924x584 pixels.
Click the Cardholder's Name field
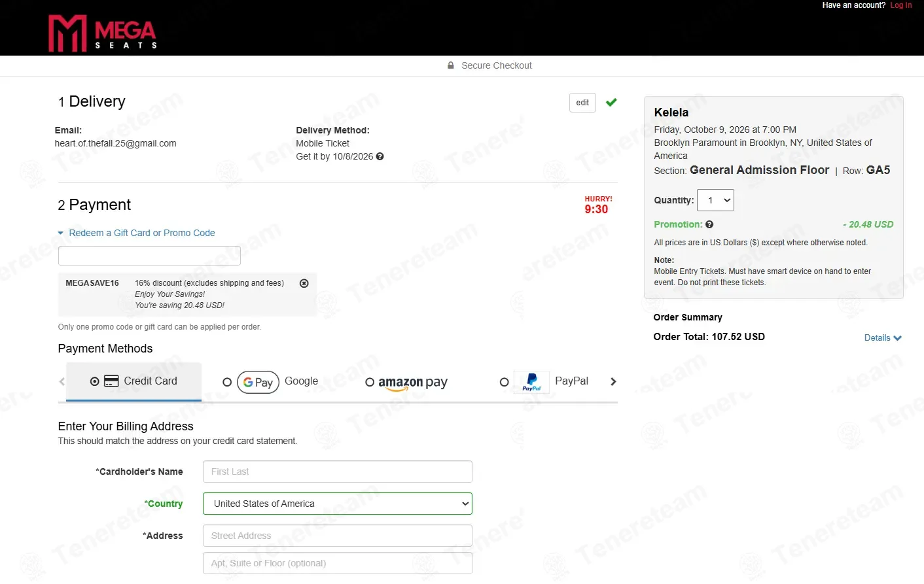coord(338,472)
